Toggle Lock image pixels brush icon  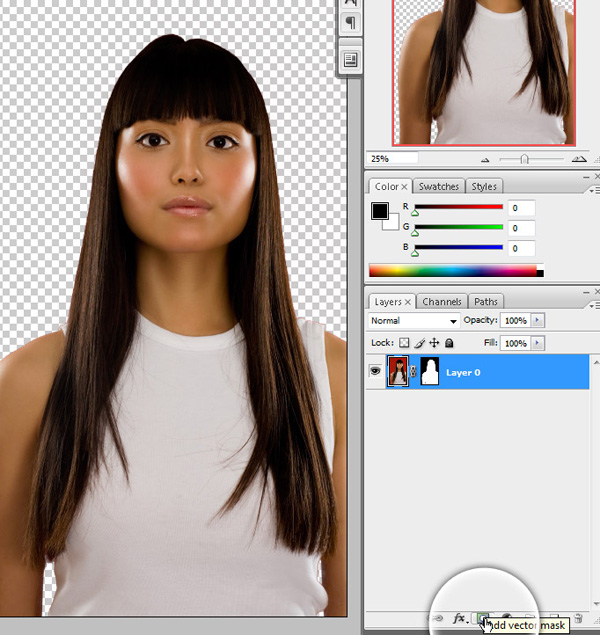[419, 343]
